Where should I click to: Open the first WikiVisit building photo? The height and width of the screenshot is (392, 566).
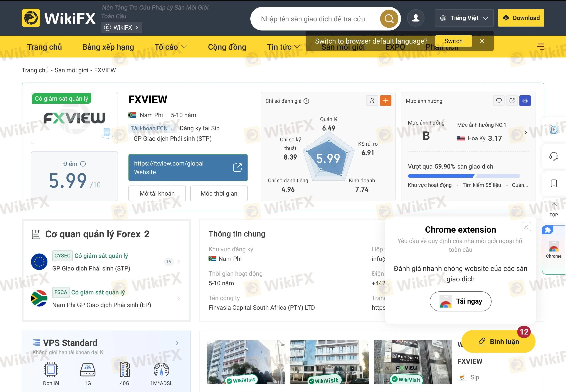pos(246,362)
